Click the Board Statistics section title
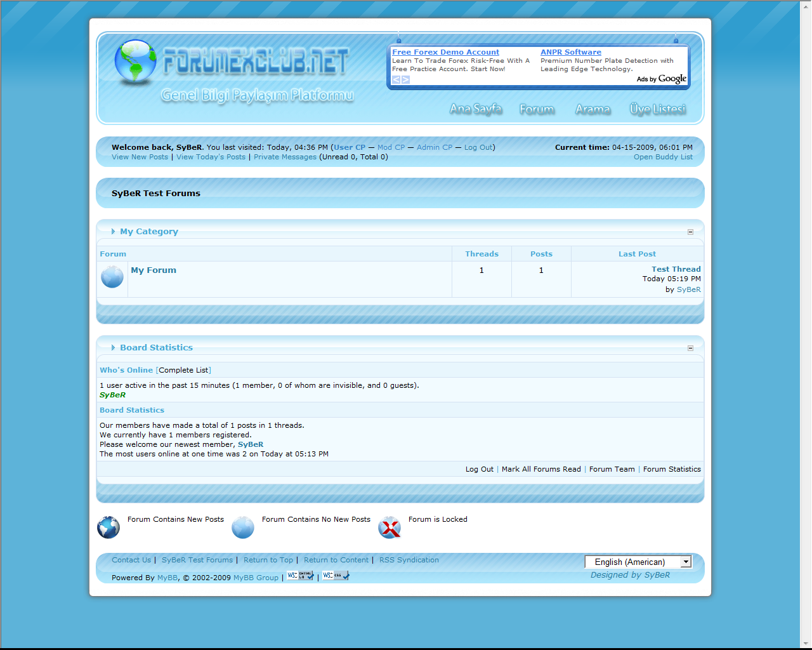Screen dimensions: 812x650 (x=156, y=348)
